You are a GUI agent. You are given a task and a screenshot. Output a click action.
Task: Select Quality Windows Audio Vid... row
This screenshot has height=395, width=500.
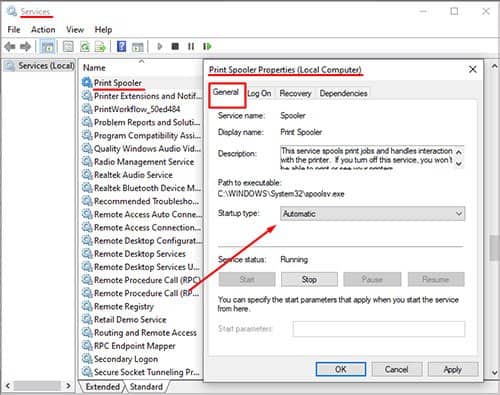coord(142,148)
